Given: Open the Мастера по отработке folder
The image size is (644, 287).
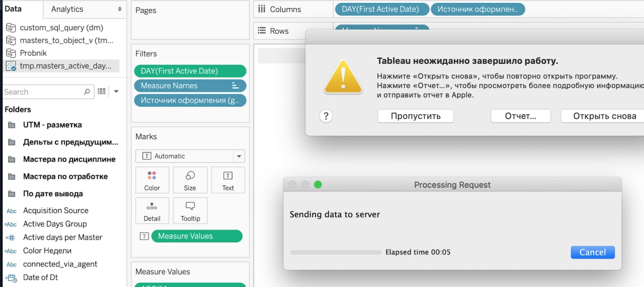Looking at the screenshot, I should pyautogui.click(x=65, y=176).
